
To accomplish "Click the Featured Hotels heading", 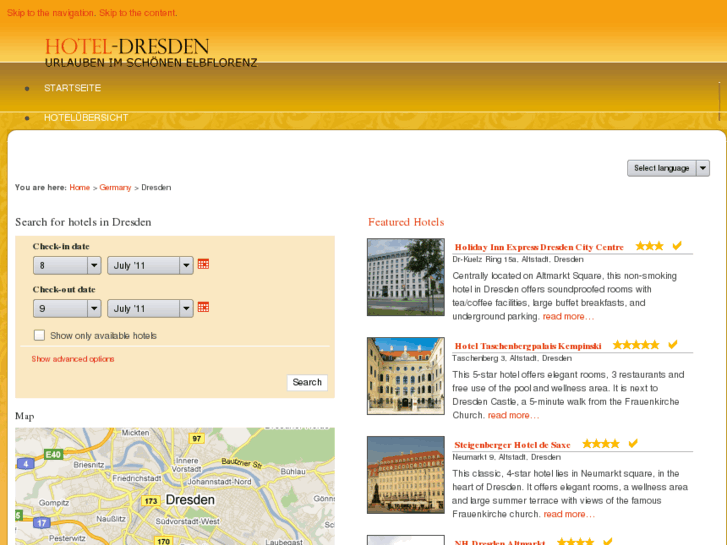I will pyautogui.click(x=406, y=222).
